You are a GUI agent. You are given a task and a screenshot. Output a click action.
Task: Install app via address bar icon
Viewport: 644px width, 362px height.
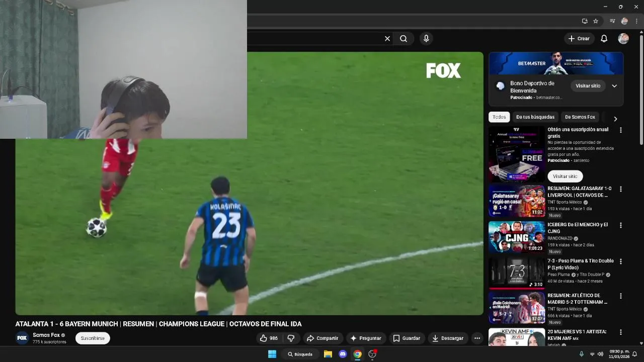pyautogui.click(x=585, y=21)
